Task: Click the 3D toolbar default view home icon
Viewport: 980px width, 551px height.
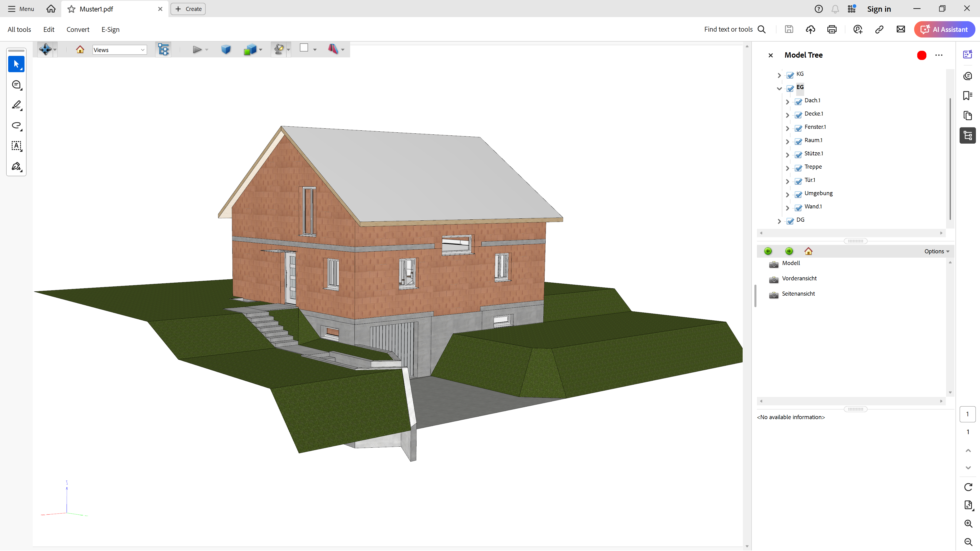Action: click(x=80, y=49)
